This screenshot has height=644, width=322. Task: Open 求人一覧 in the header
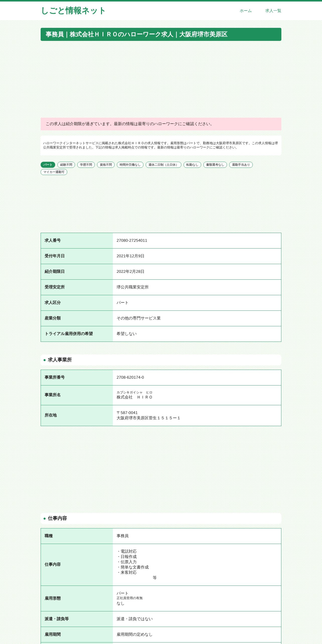point(273,11)
